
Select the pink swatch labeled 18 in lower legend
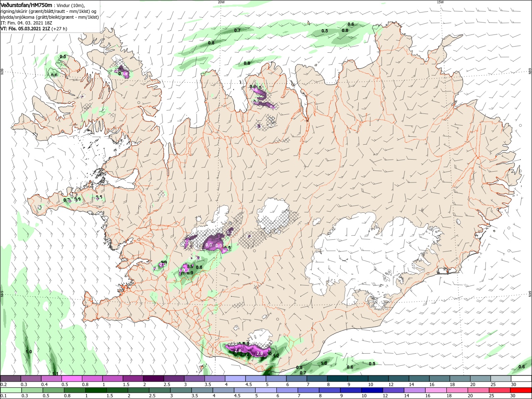coord(457,390)
